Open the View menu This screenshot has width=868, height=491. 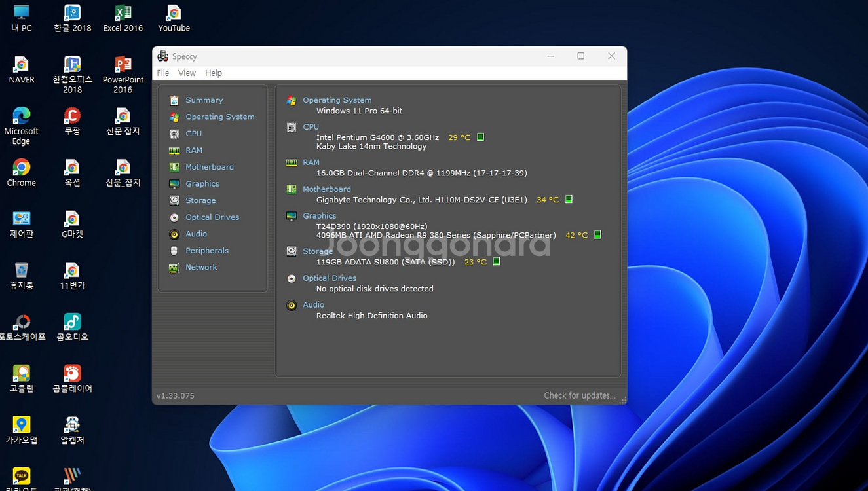[x=187, y=73]
